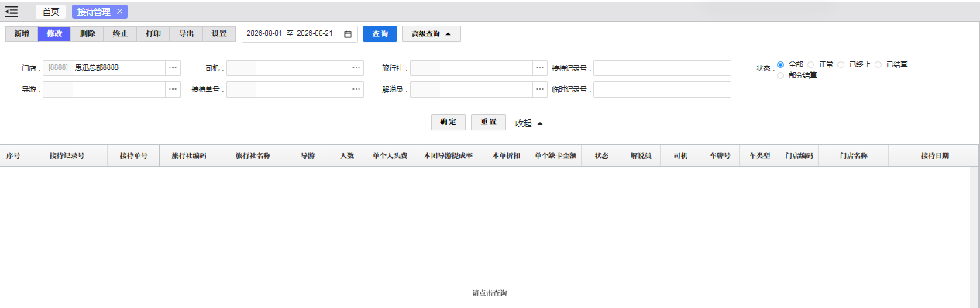This screenshot has width=980, height=308.
Task: Click the 接待单号 column header
Action: coord(133,156)
